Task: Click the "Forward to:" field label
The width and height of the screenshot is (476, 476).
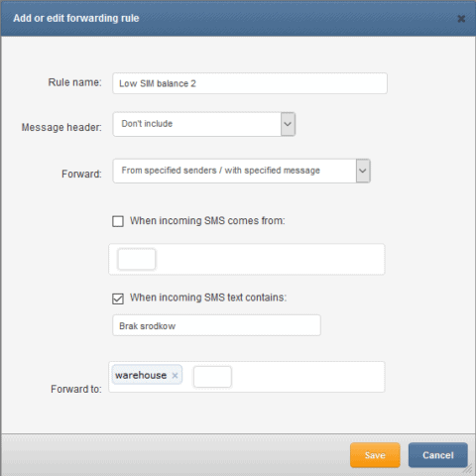Action: [76, 389]
